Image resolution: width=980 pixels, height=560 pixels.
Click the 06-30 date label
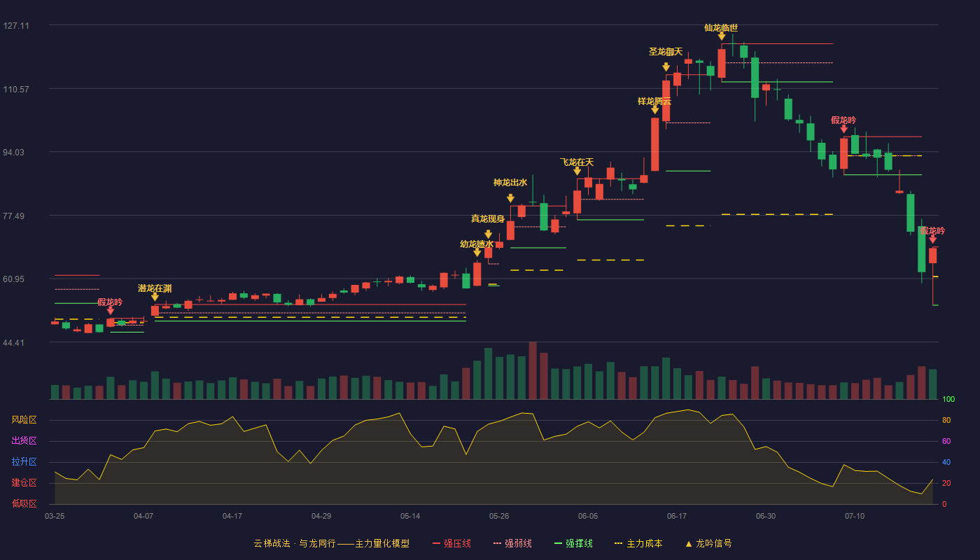(766, 516)
